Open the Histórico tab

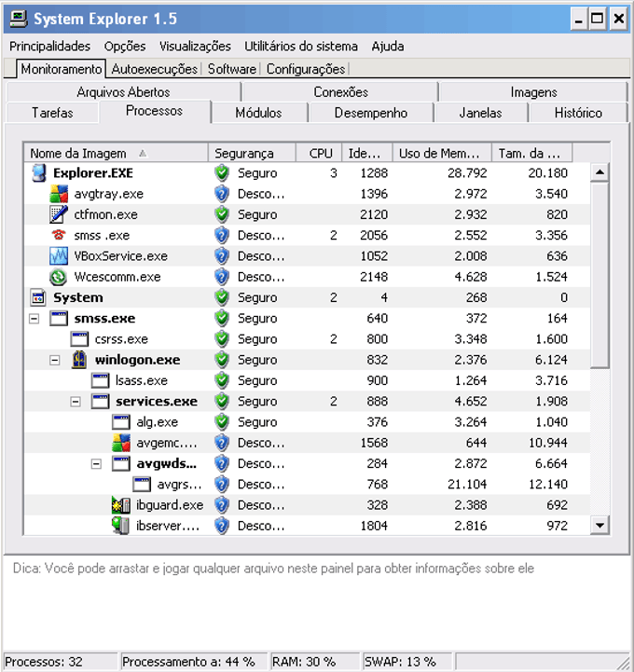click(578, 113)
